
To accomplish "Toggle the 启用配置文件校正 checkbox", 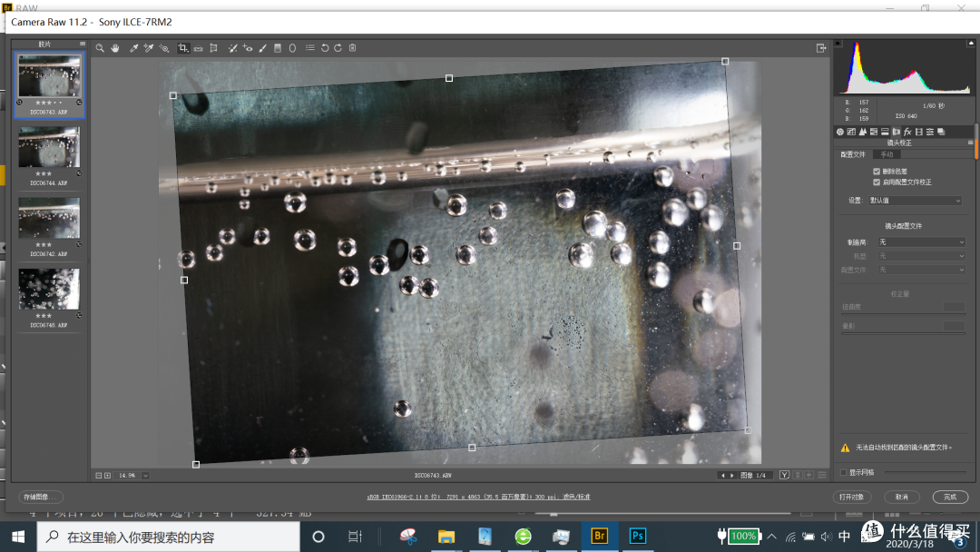I will click(877, 182).
